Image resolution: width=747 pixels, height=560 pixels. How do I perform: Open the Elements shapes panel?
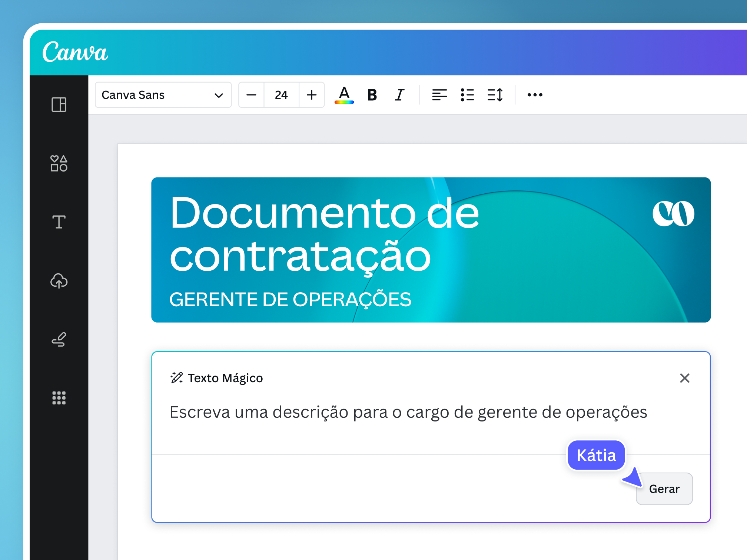[x=59, y=163]
